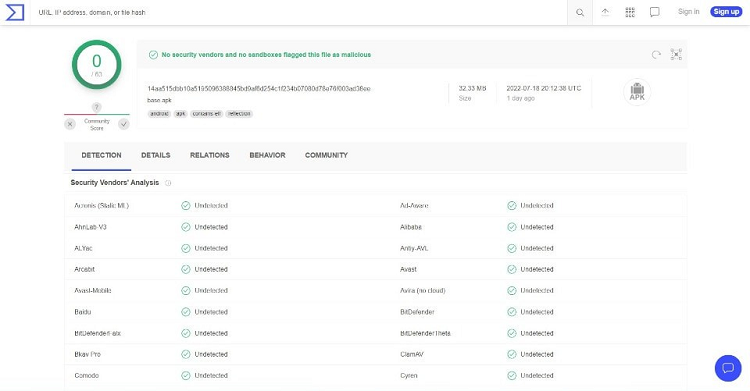Open the COMMUNITY tab
Viewport: 750px width, 391px height.
[326, 155]
